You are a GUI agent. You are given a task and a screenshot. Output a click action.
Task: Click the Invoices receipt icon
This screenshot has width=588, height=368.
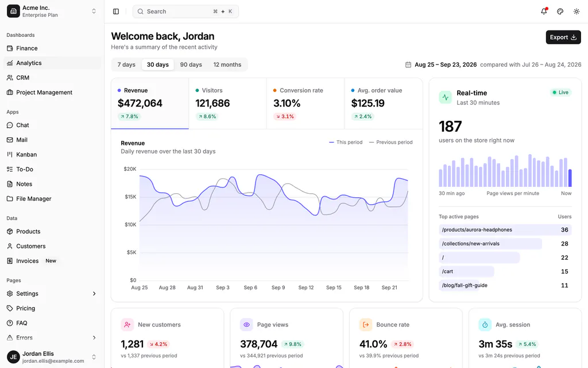click(x=10, y=260)
